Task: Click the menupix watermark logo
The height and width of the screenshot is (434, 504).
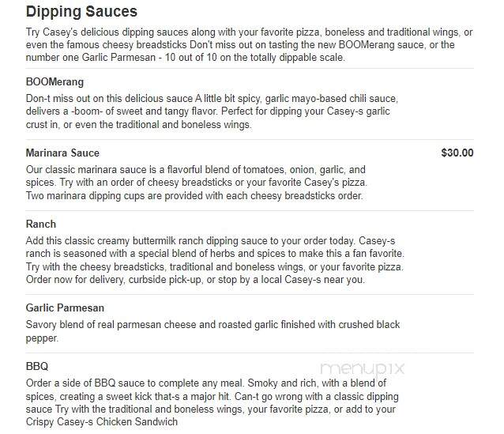Action: 363,368
